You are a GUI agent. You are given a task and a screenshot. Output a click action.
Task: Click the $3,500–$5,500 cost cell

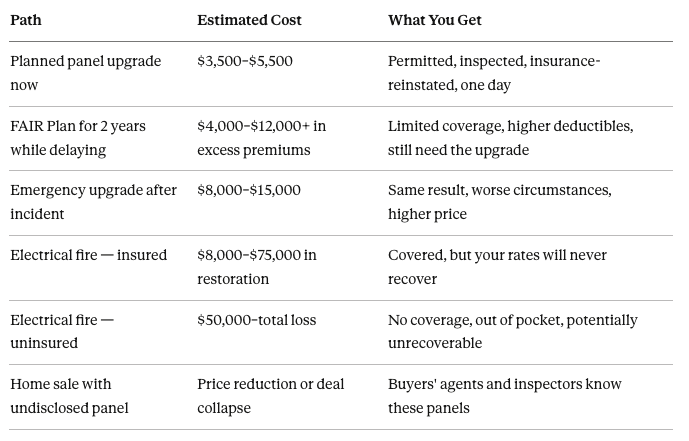245,61
